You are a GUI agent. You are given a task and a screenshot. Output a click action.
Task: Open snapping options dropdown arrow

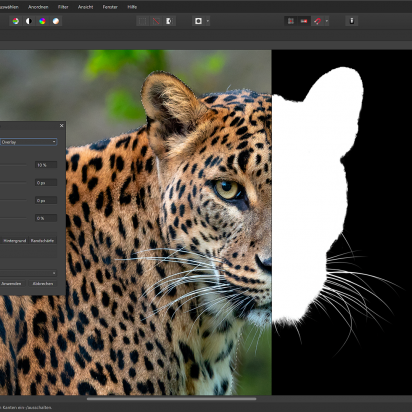[x=327, y=21]
